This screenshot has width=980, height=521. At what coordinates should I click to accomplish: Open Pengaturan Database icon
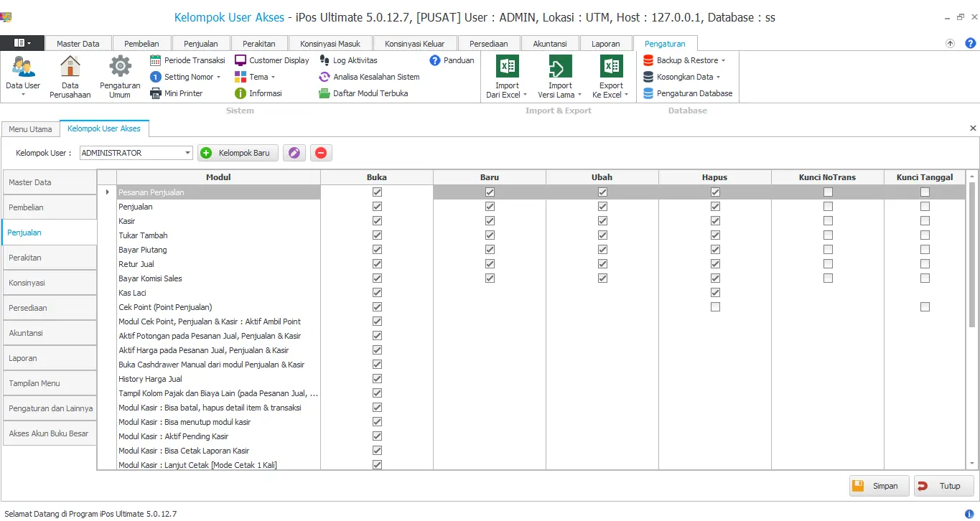[x=648, y=93]
